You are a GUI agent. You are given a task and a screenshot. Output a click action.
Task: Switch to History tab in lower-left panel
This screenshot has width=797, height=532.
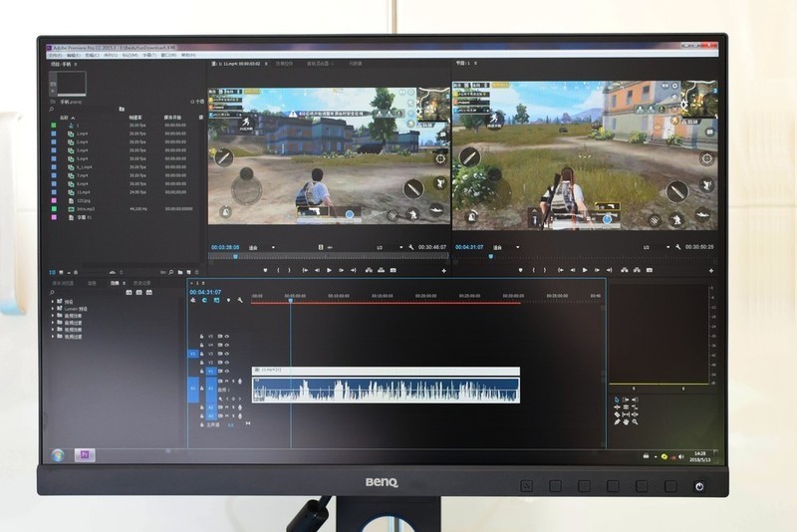141,283
